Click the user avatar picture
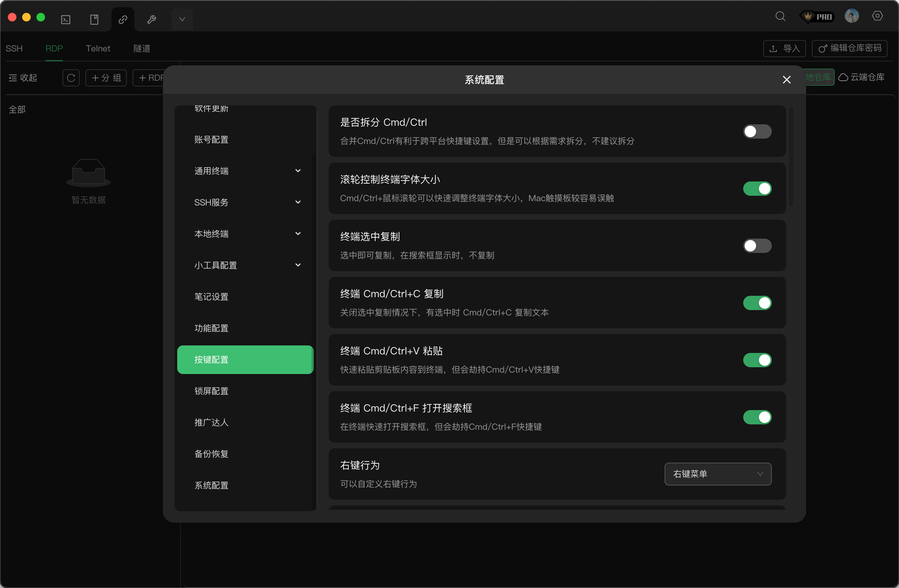The image size is (899, 588). tap(851, 16)
